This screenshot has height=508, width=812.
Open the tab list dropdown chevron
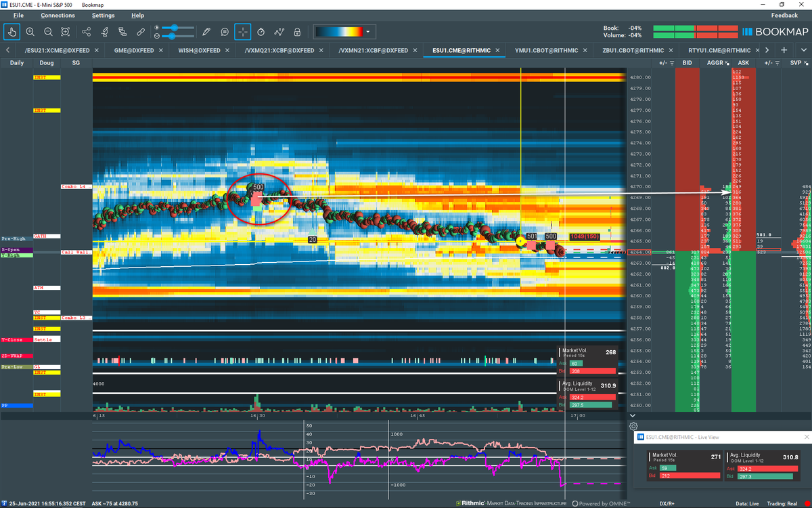(803, 50)
